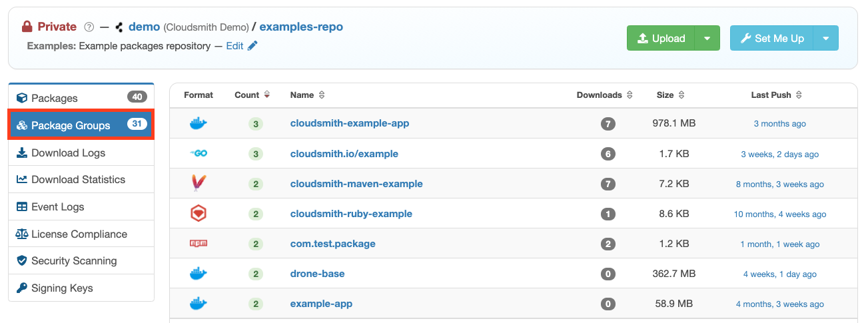
Task: Click the License Compliance scales icon
Action: pos(21,234)
